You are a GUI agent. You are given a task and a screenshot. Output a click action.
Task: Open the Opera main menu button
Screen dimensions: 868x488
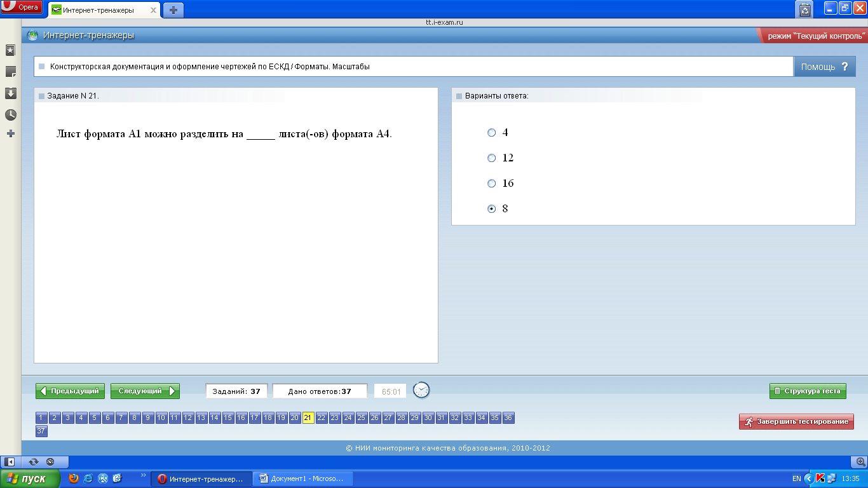click(x=22, y=8)
